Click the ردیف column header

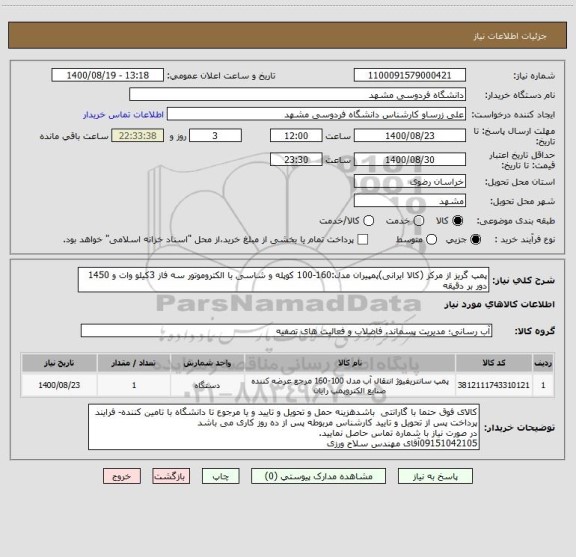coord(543,363)
